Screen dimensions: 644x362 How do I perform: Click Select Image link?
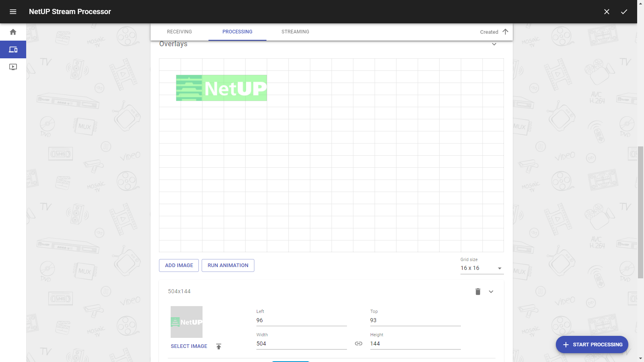point(189,346)
